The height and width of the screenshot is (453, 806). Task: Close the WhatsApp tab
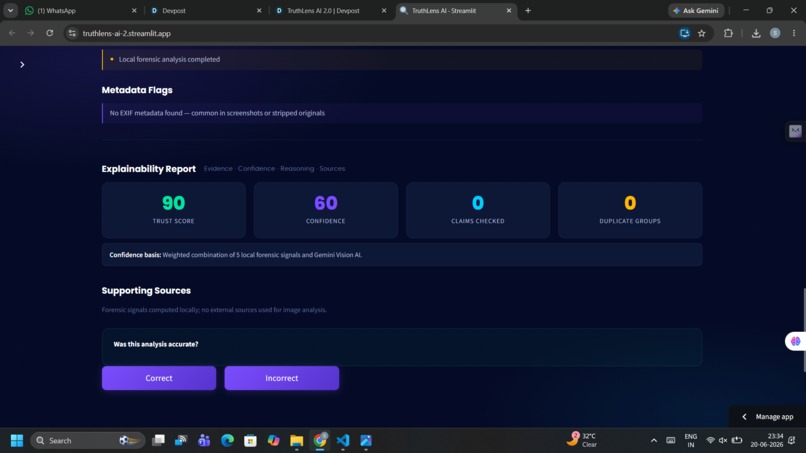click(134, 10)
